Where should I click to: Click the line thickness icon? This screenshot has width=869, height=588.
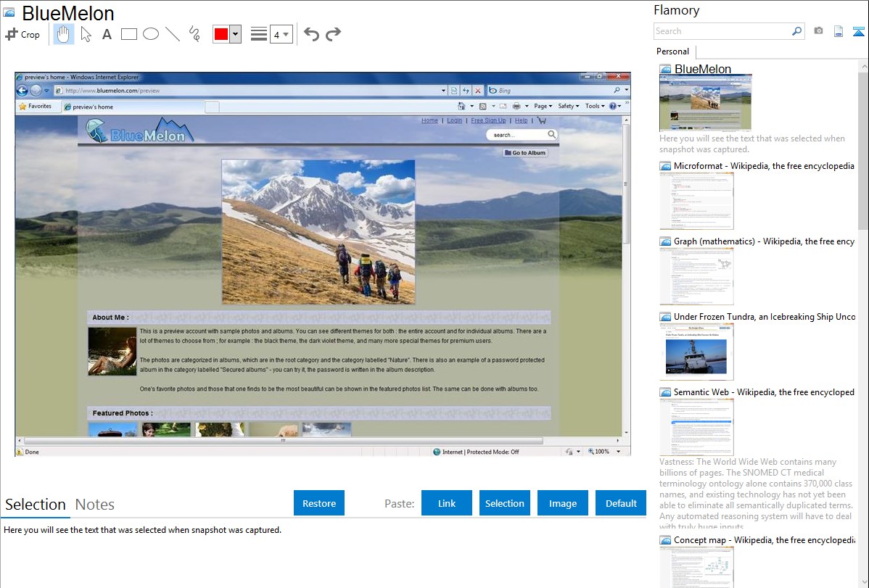tap(258, 34)
